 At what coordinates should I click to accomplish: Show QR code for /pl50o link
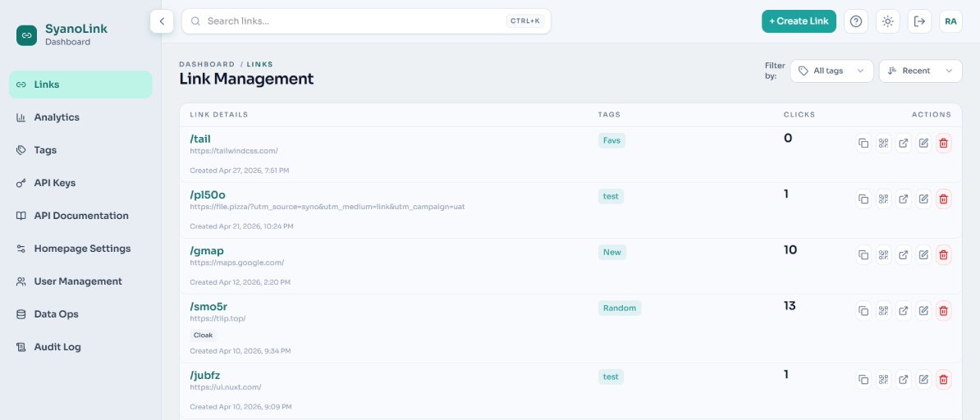coord(883,199)
